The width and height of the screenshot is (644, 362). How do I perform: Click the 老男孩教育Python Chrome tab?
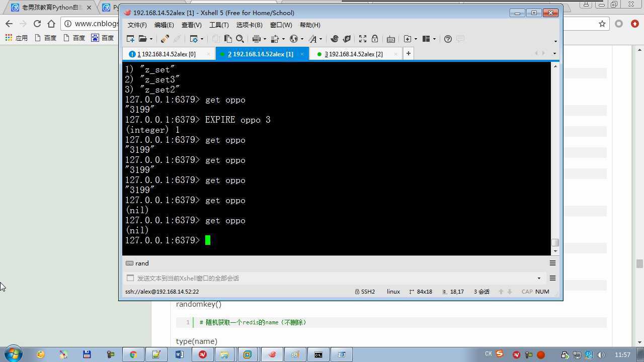pyautogui.click(x=51, y=8)
